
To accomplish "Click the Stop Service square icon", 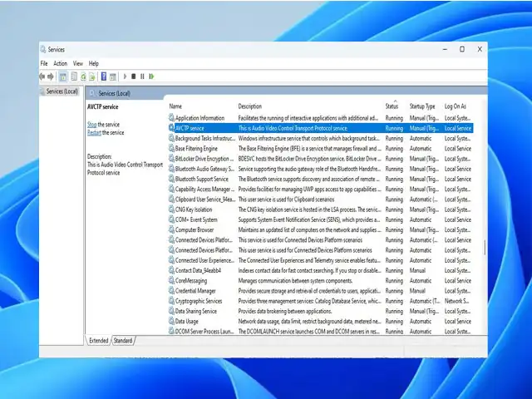I will pyautogui.click(x=133, y=76).
